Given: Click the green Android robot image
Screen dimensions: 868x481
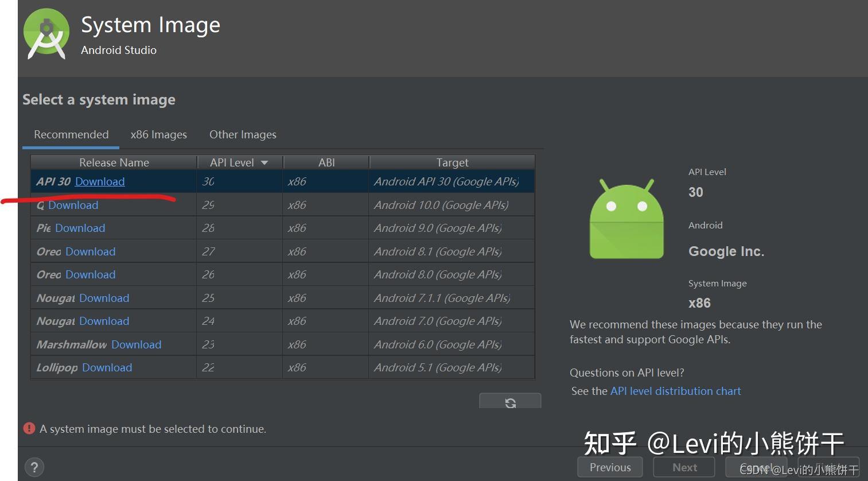Looking at the screenshot, I should click(626, 219).
